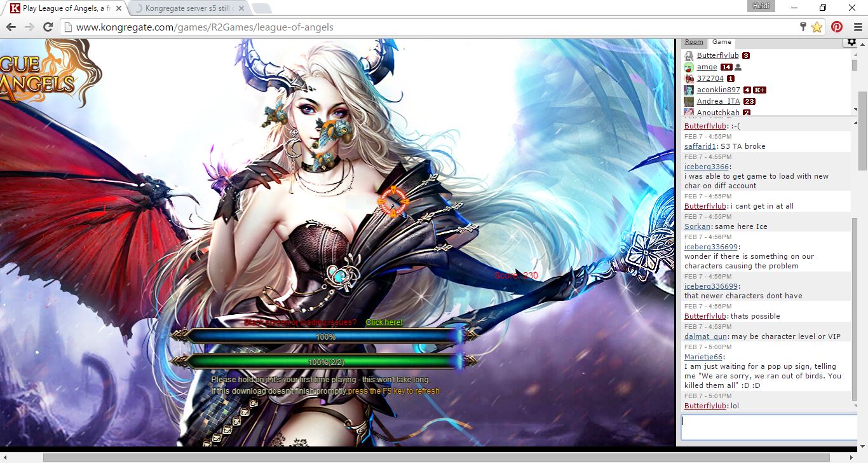Click the green "Click here!" link
868x463 pixels.
(384, 322)
